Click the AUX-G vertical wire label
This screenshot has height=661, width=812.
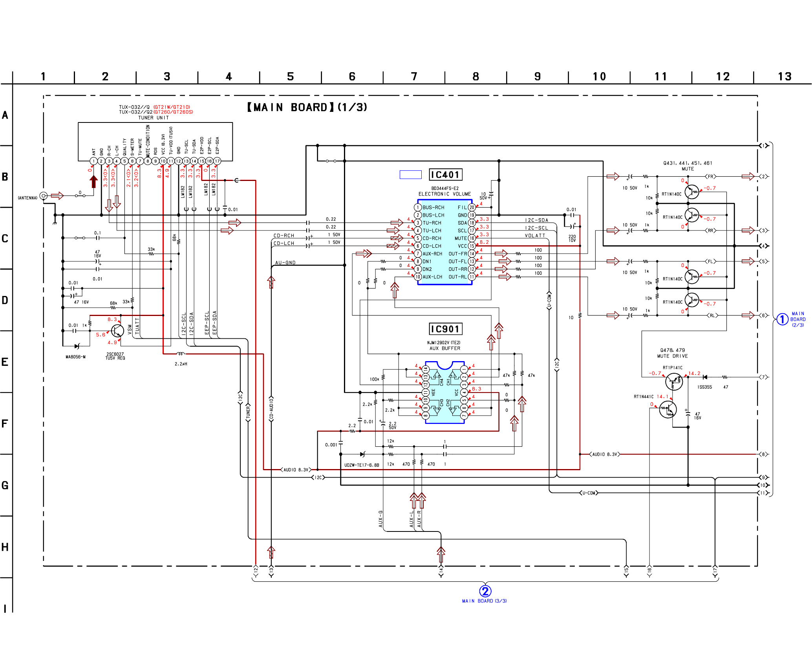pos(380,519)
